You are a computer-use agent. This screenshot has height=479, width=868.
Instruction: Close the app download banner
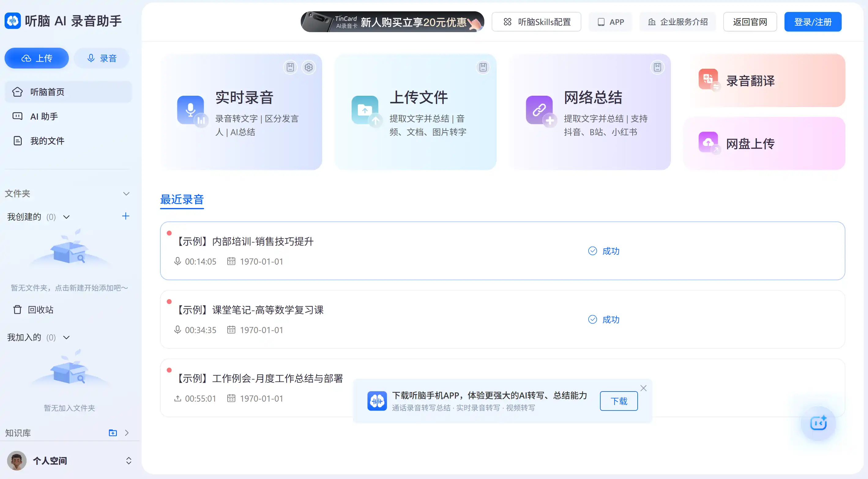643,388
